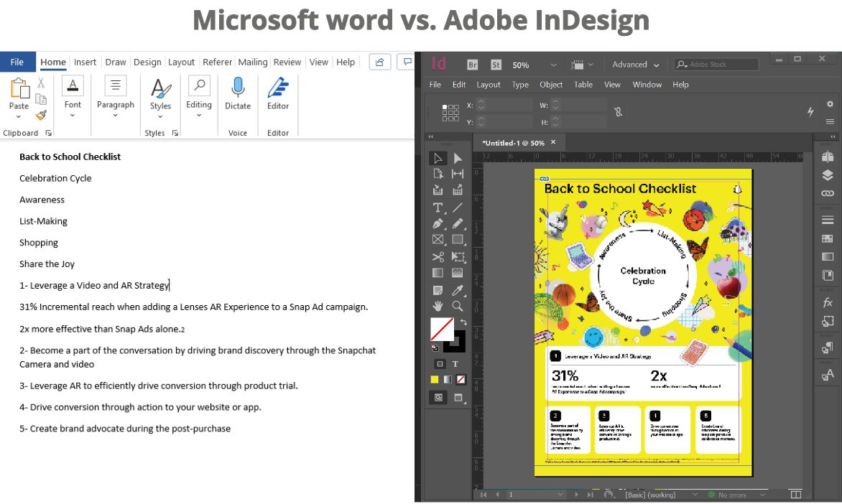
Task: Pick the Scissors tool
Action: 438,257
